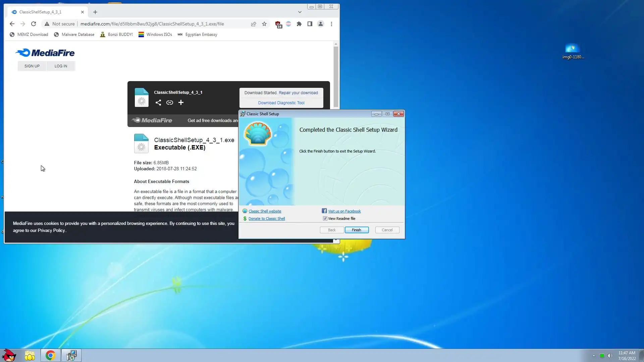Click the Finish button in the setup wizard
644x362 pixels.
click(356, 230)
